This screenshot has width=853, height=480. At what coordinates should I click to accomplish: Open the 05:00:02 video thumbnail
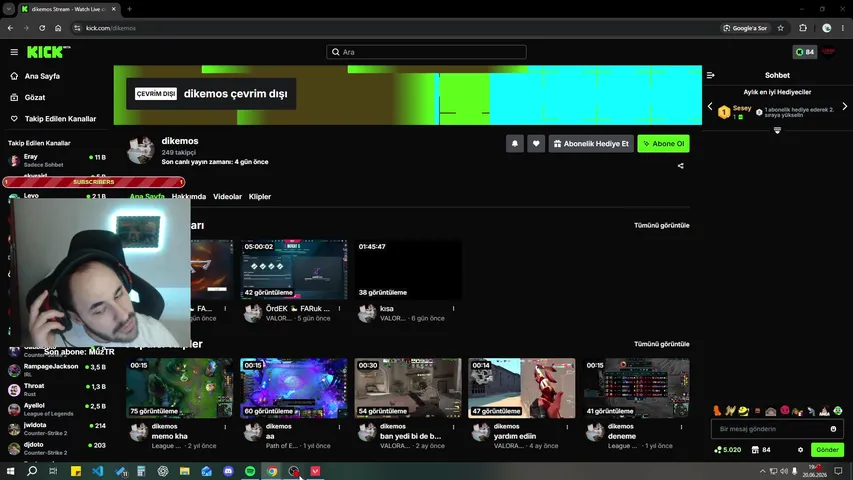tap(294, 269)
